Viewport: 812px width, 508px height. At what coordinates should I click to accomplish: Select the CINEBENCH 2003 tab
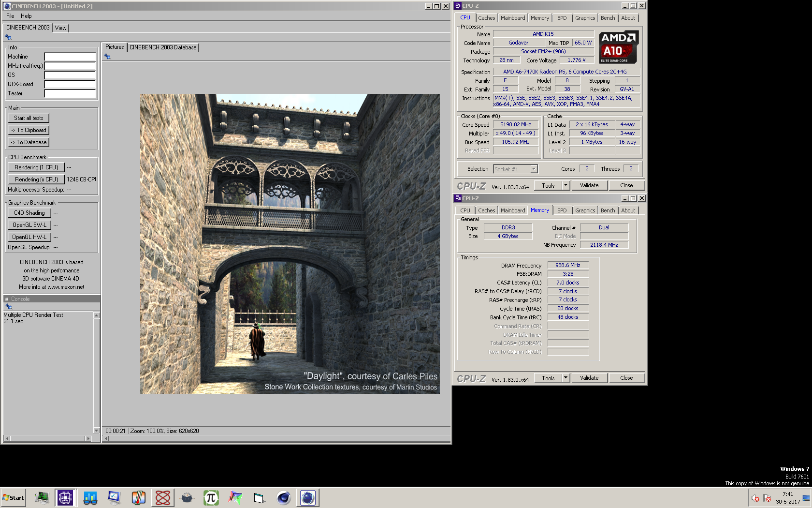coord(28,28)
